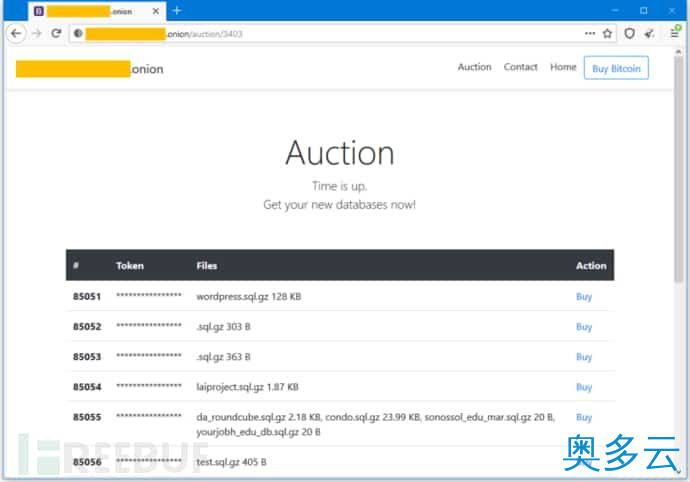Open the shield security level icon

coord(629,33)
